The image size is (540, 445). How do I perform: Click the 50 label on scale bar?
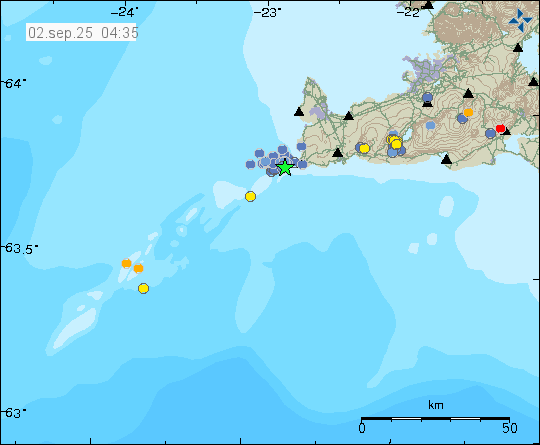[x=509, y=428]
